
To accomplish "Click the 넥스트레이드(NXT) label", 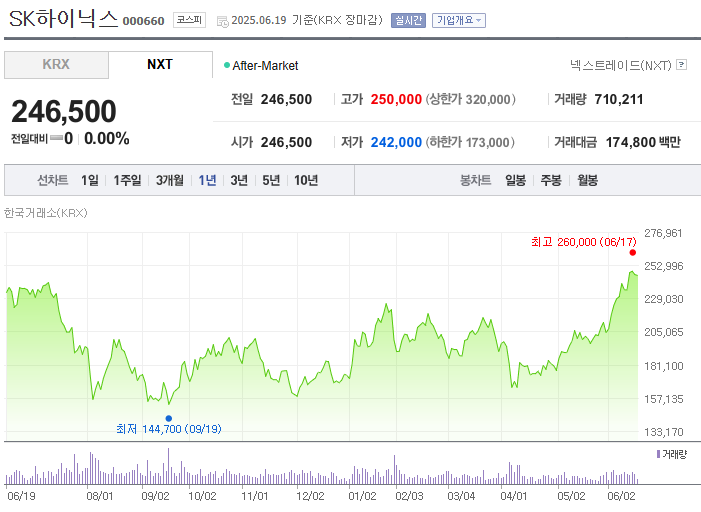I will [621, 65].
